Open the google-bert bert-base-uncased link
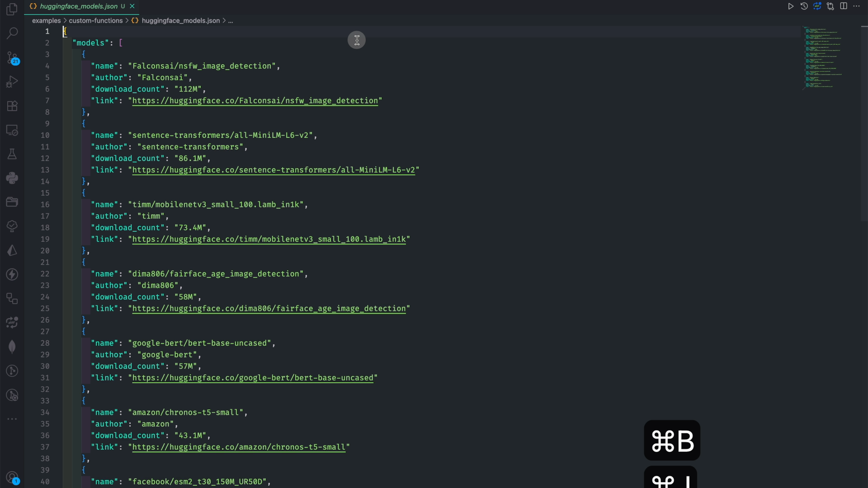Viewport: 868px width, 488px height. coord(253,378)
